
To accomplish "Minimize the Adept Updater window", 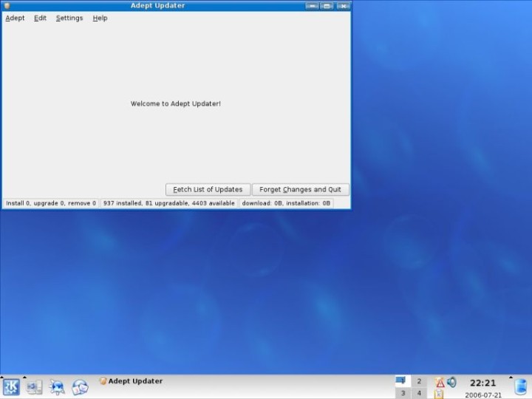I will tap(312, 6).
